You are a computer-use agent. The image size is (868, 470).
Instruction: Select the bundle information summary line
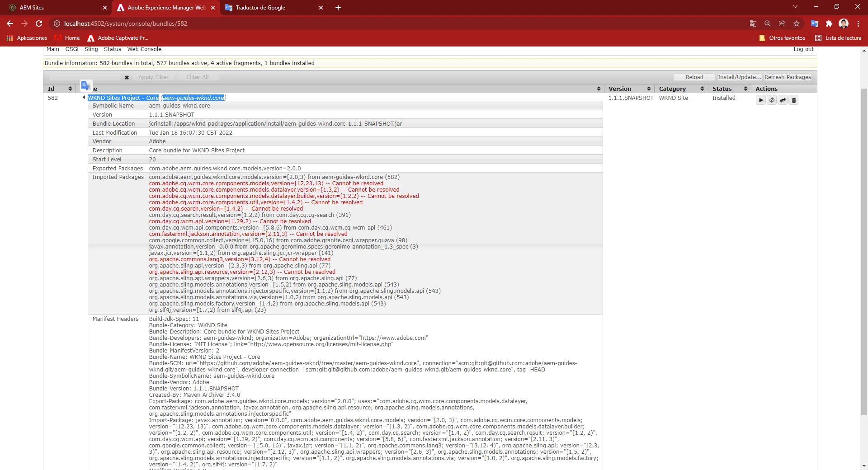179,63
